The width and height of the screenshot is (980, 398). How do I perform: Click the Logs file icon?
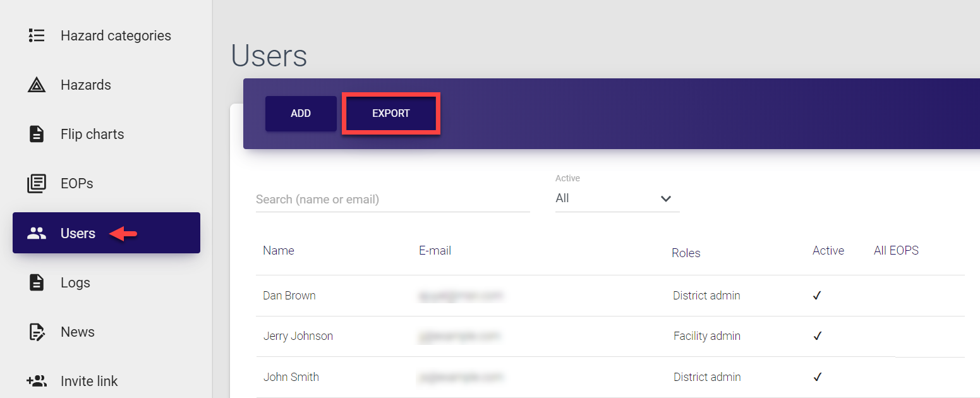[x=37, y=282]
